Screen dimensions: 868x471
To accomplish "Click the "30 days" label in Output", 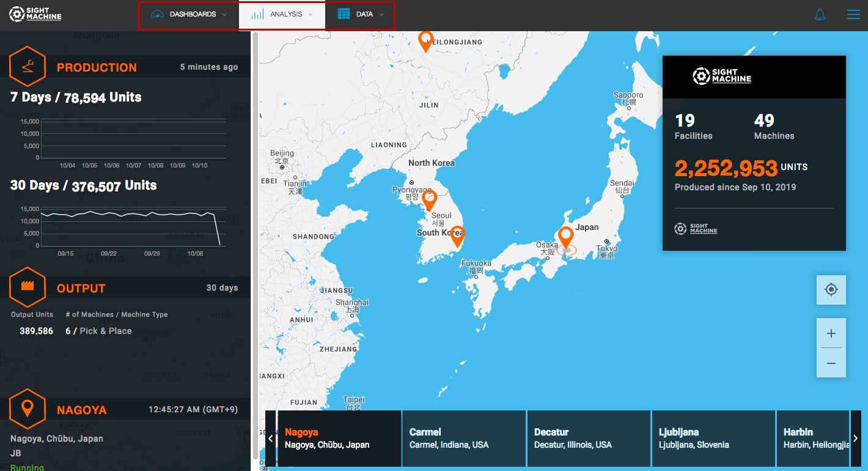I will tap(223, 288).
